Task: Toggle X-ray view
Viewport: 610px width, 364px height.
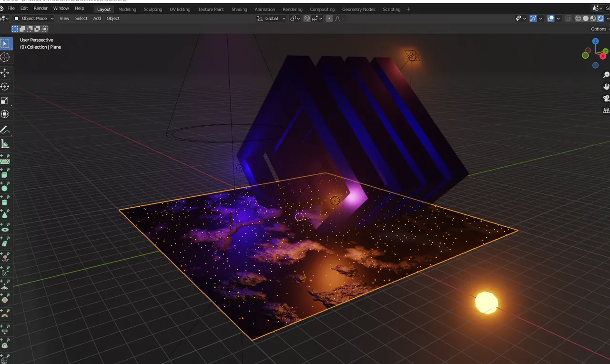Action: click(x=568, y=19)
